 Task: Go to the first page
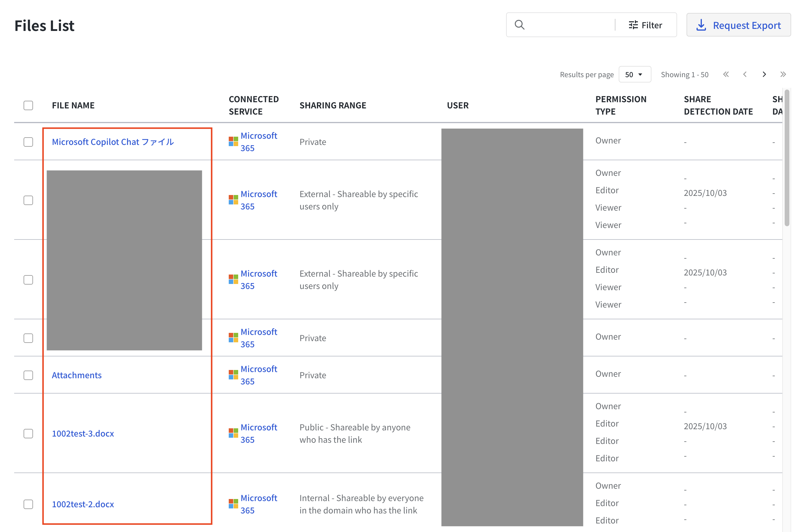726,74
